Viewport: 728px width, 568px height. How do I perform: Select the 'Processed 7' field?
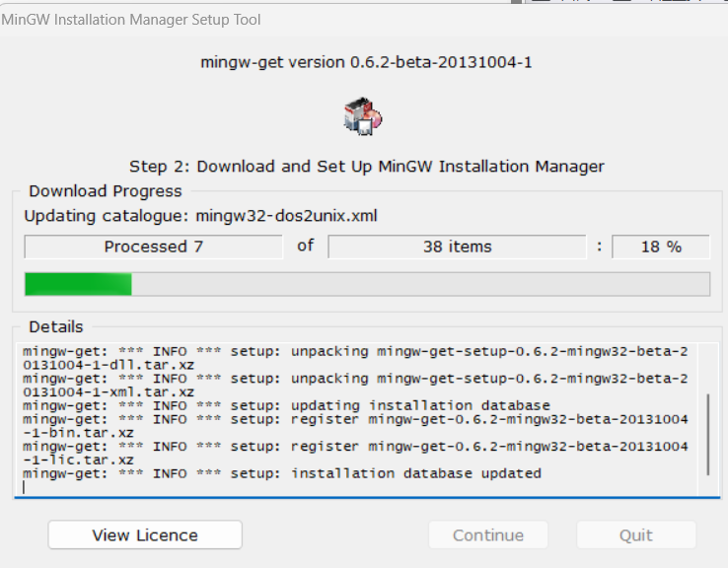click(153, 247)
